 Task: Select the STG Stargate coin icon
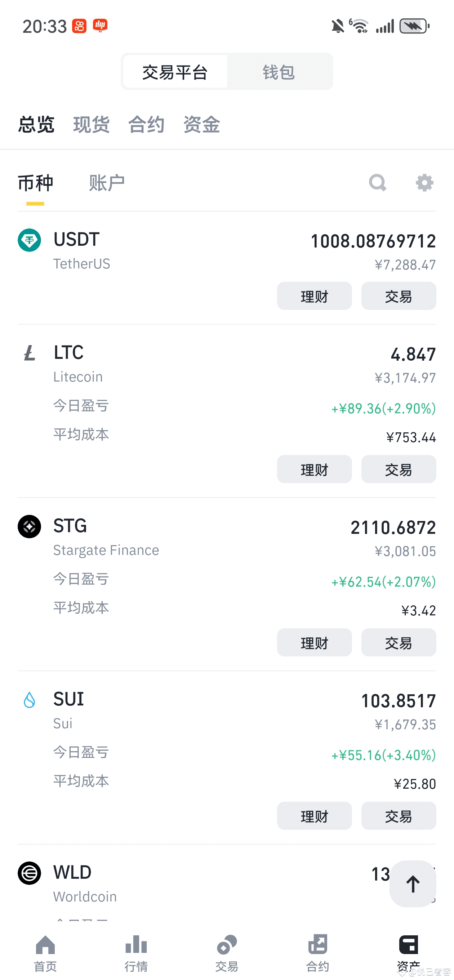click(29, 526)
